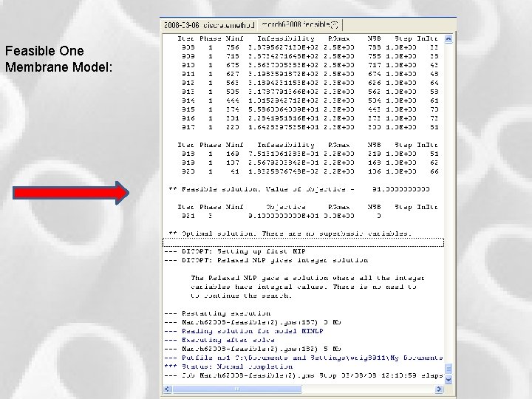Click the Reading solution for model MINLP line
This screenshot has height=399, width=532.
click(x=244, y=331)
